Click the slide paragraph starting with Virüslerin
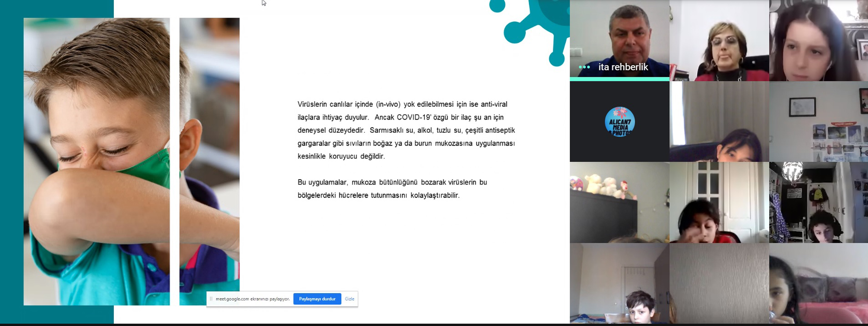This screenshot has height=326, width=868. 406,130
